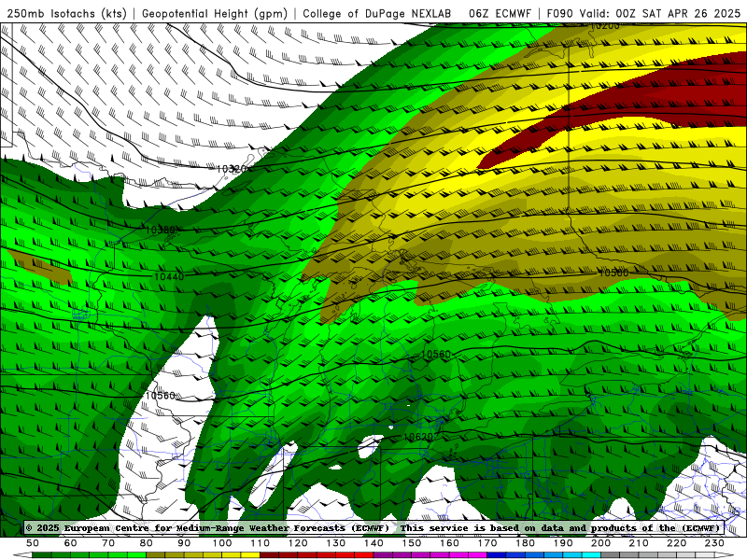
Task: Click the 60 value on the color scale
Action: [x=71, y=543]
